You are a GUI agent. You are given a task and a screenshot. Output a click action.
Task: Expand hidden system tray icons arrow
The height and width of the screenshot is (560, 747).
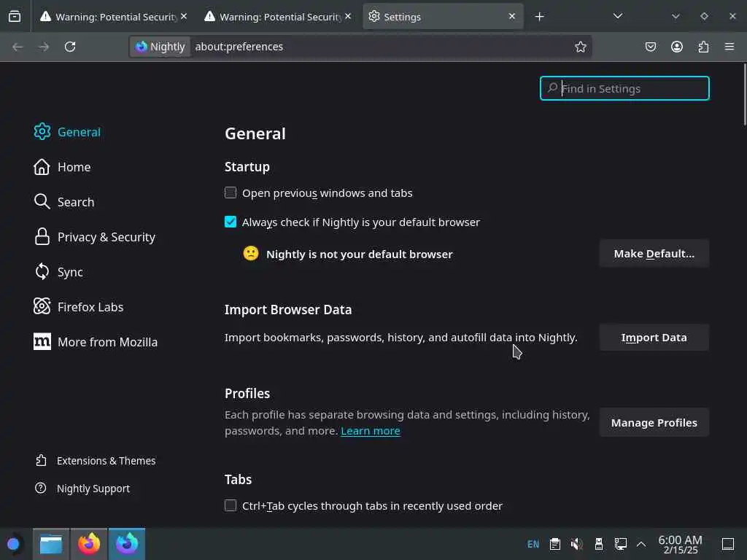[x=641, y=544]
